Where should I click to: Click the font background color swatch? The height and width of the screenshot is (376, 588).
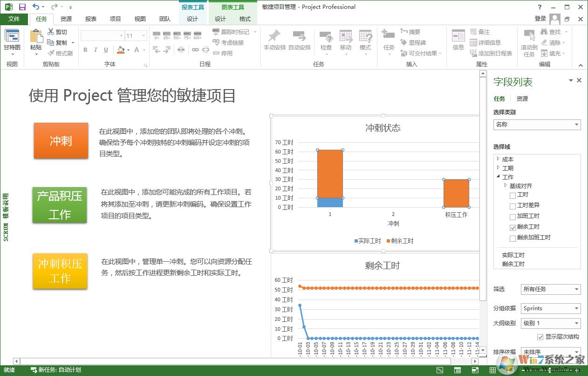(x=121, y=50)
